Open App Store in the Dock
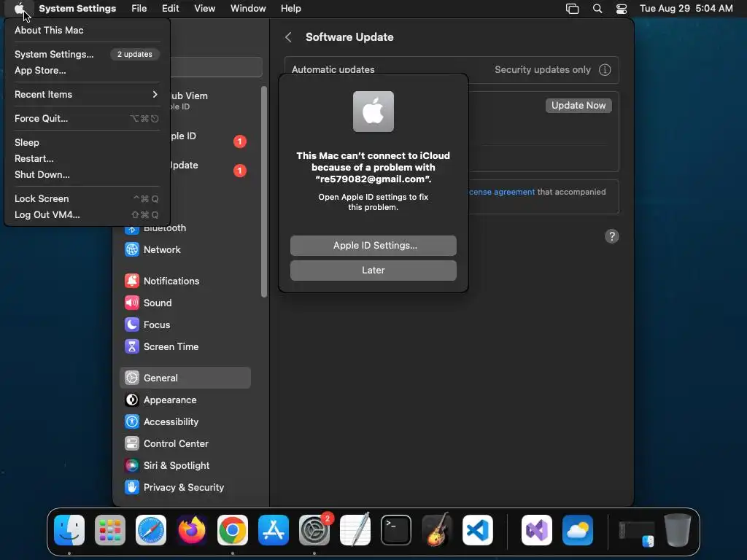This screenshot has width=747, height=560. 274,530
